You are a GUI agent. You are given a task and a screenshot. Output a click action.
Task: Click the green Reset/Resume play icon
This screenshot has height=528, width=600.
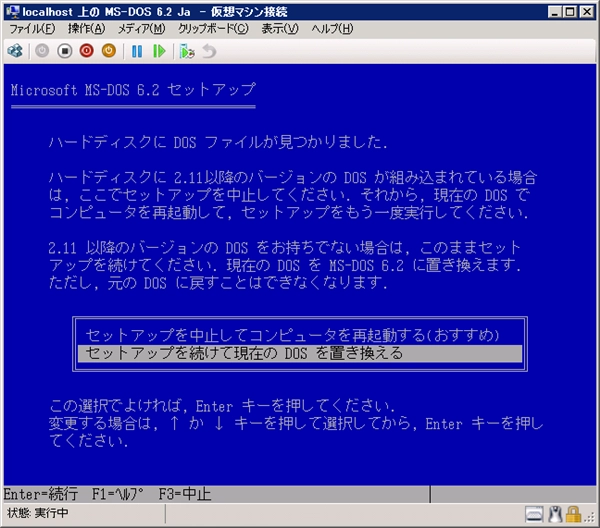[159, 51]
